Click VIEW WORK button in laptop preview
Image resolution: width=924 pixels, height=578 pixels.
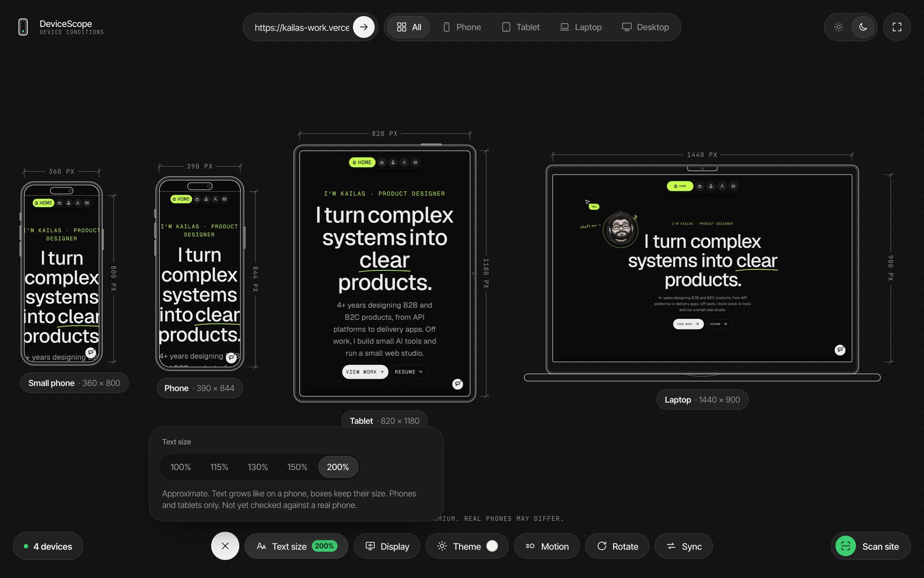[x=688, y=324]
